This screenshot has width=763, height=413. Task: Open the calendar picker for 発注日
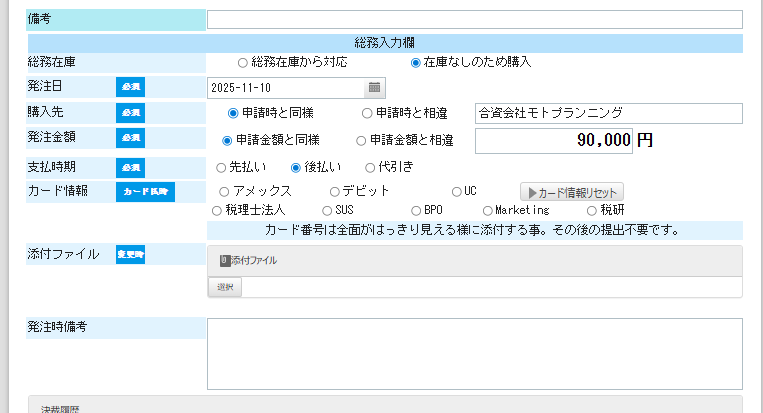374,88
